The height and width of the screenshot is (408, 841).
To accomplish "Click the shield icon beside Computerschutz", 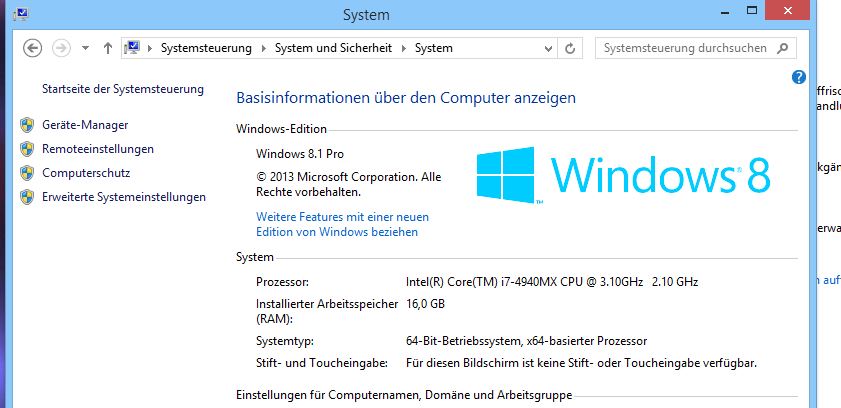I will point(27,173).
